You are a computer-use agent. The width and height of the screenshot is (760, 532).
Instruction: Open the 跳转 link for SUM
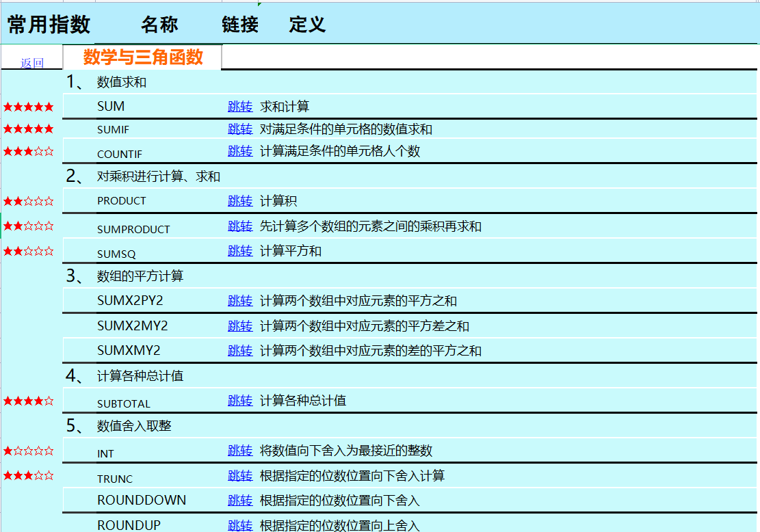[x=240, y=106]
